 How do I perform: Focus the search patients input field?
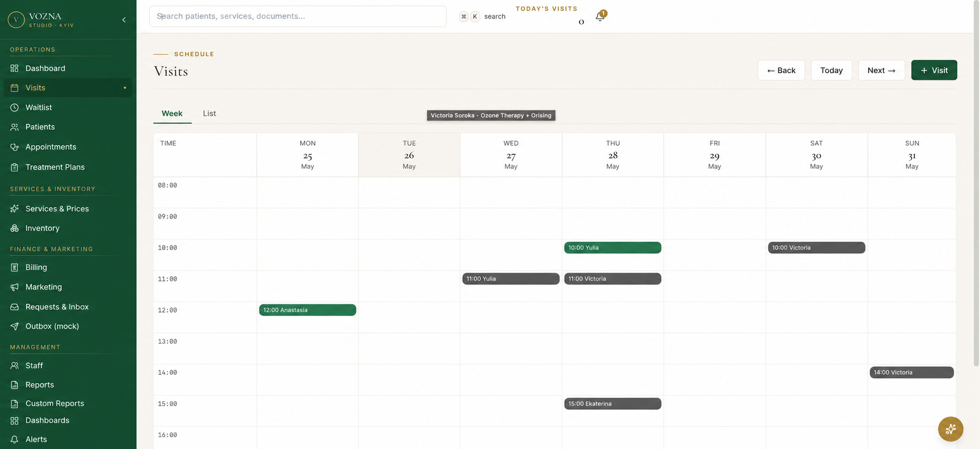tap(298, 16)
